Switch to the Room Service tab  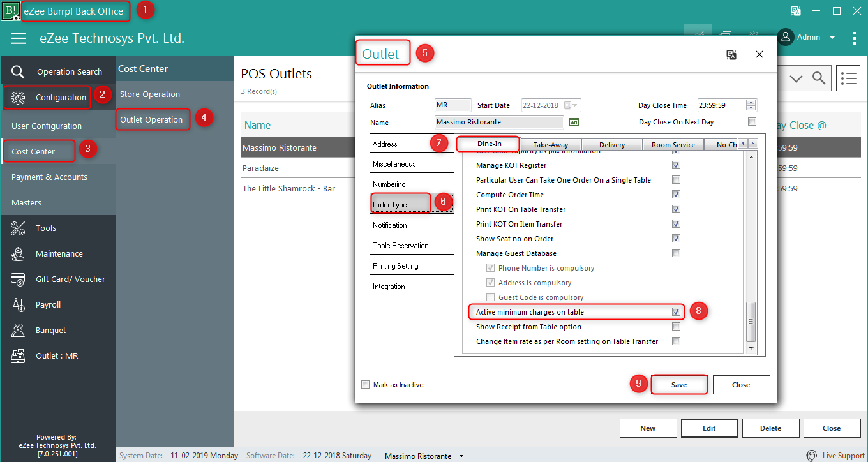click(x=673, y=145)
